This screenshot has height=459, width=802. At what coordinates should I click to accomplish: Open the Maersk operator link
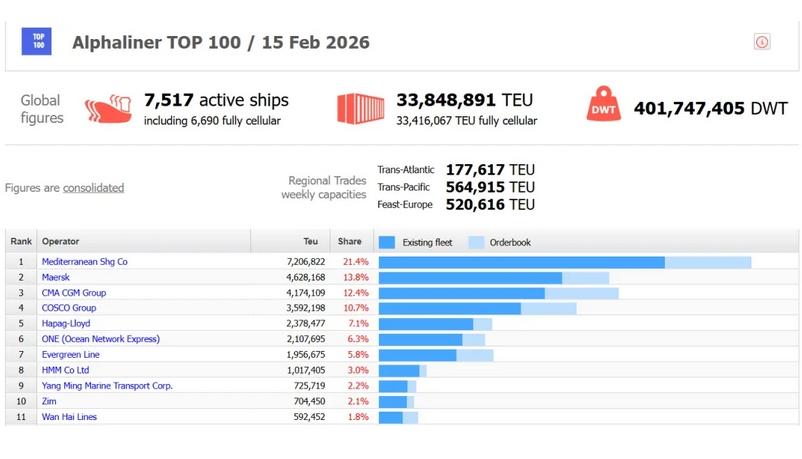[56, 277]
